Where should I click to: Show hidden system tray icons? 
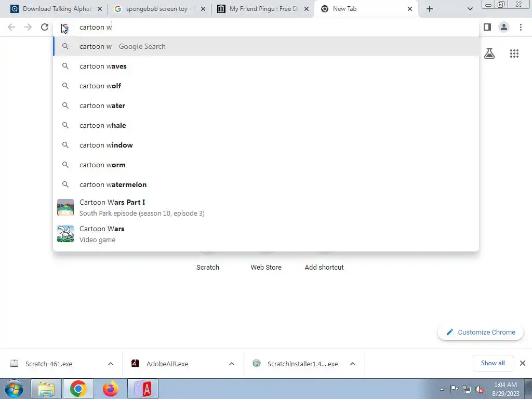pos(442,389)
